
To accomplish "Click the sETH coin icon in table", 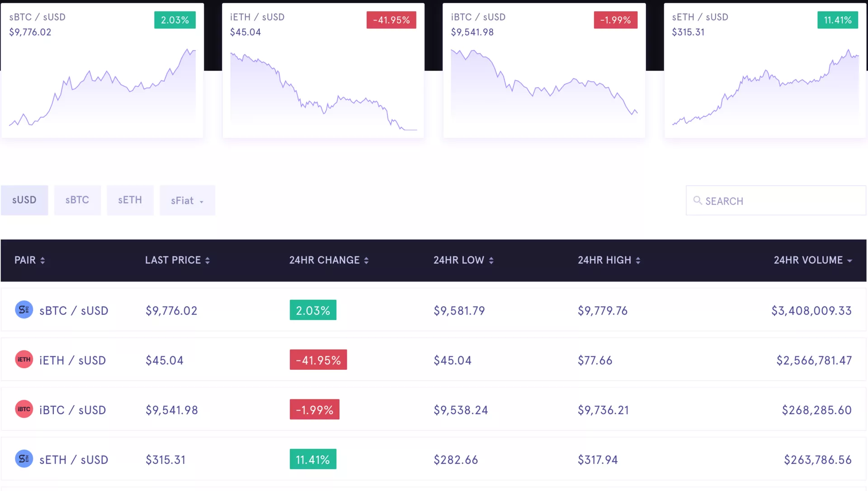I will 24,459.
